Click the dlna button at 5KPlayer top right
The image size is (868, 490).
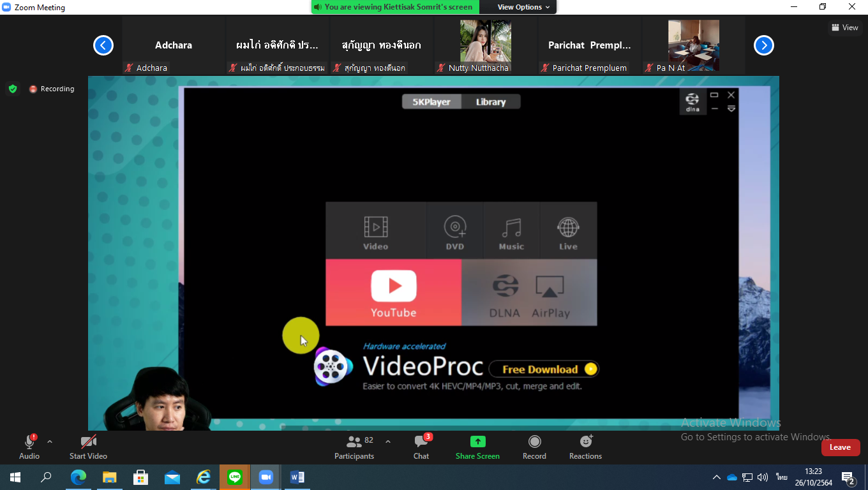point(692,102)
